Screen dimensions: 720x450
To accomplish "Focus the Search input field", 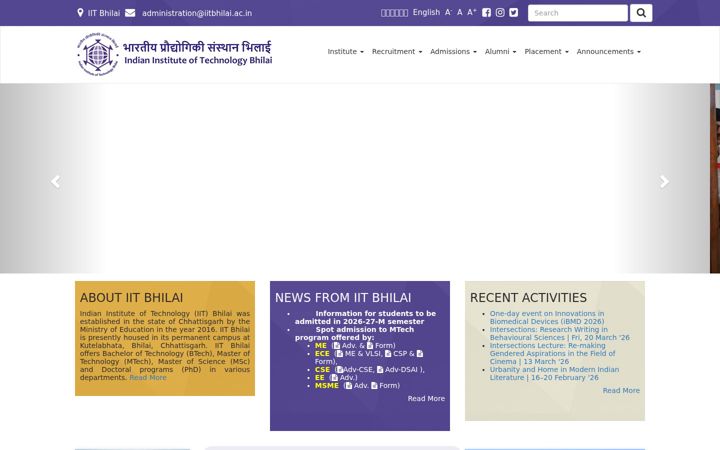I will point(578,13).
